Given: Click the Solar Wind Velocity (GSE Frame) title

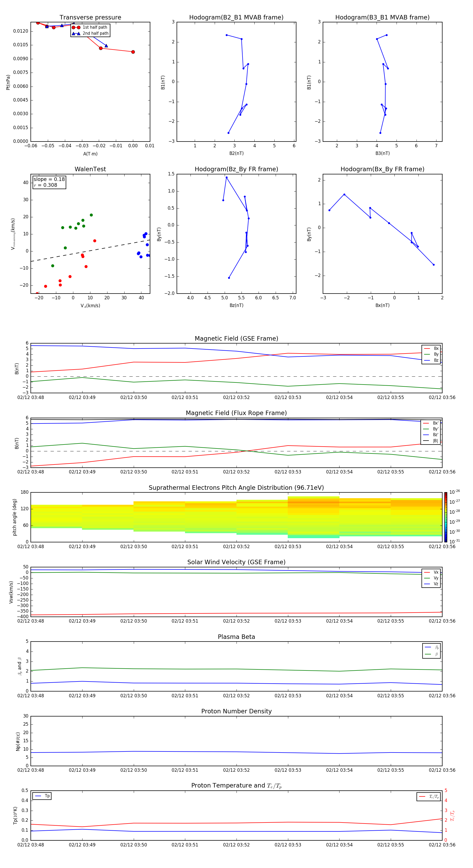Looking at the screenshot, I should pos(236,562).
